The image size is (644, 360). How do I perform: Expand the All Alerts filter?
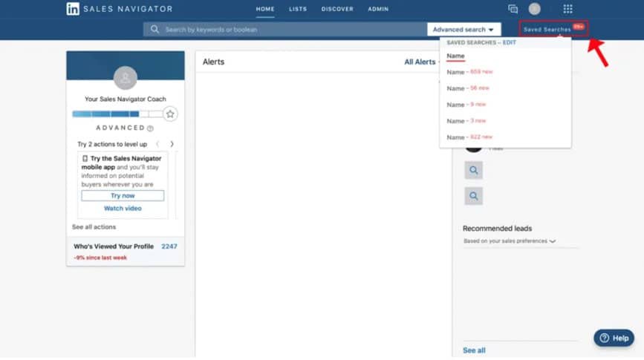421,62
